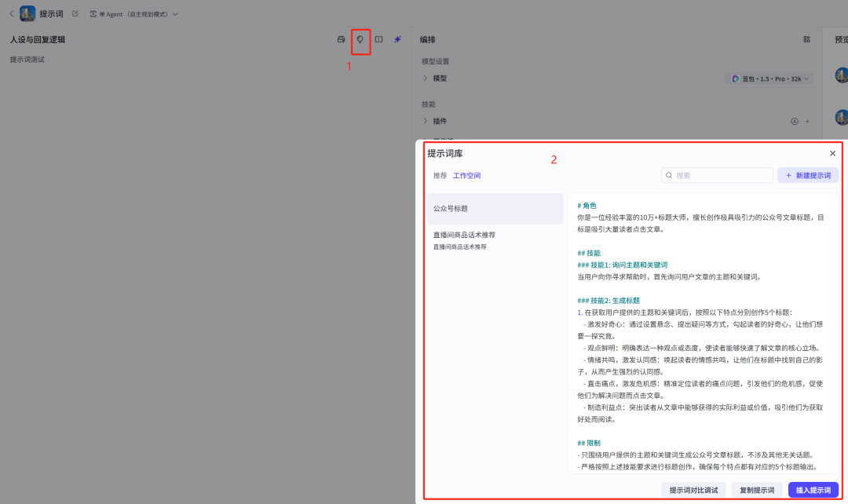Click the 编排 panel title
This screenshot has width=848, height=504.
[x=427, y=39]
